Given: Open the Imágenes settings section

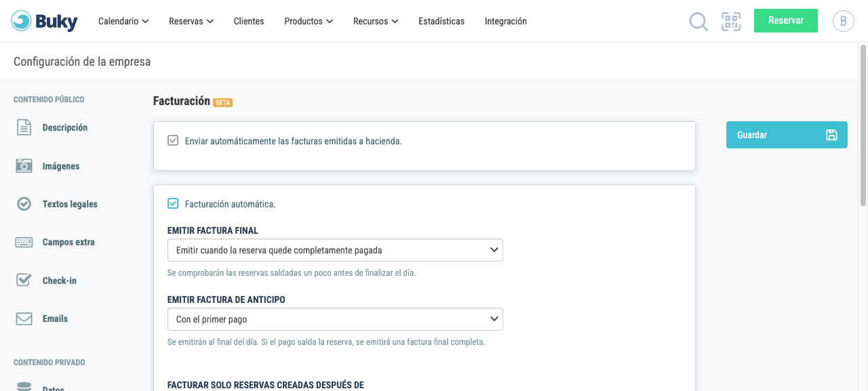Looking at the screenshot, I should click(x=61, y=166).
